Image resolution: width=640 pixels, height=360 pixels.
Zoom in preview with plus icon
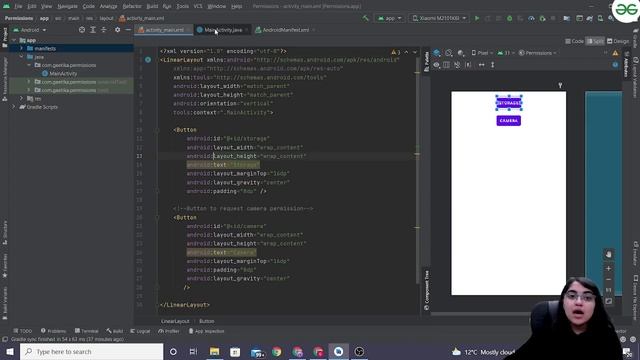tap(609, 269)
